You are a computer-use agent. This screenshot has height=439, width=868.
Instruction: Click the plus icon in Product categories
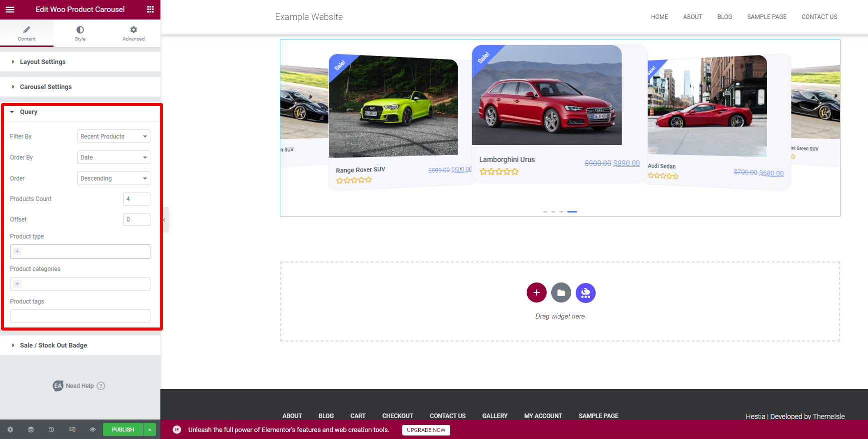pyautogui.click(x=17, y=284)
